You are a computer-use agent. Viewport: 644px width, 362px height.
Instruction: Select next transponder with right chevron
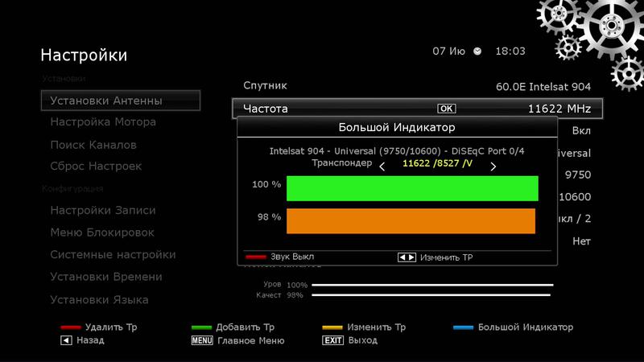[x=493, y=167]
